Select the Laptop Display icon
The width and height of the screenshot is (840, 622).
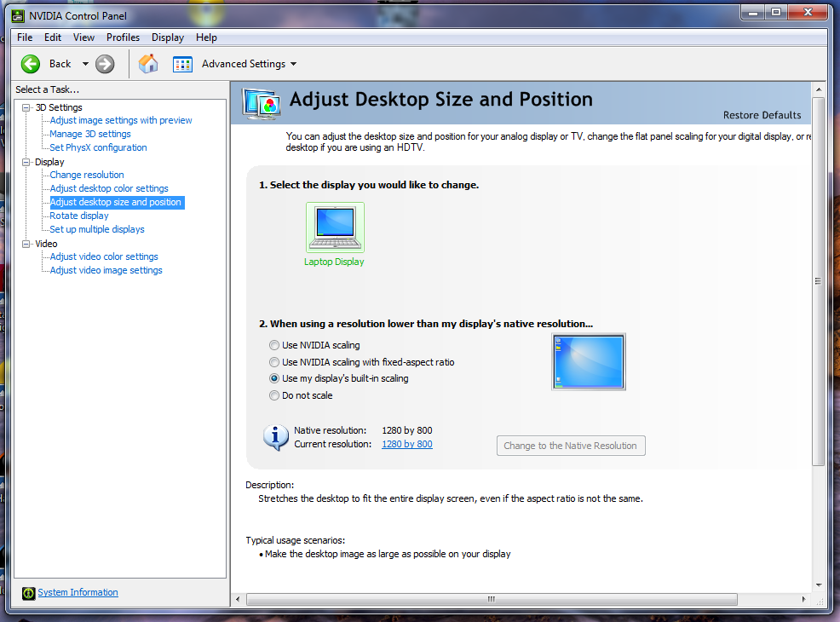(x=335, y=227)
